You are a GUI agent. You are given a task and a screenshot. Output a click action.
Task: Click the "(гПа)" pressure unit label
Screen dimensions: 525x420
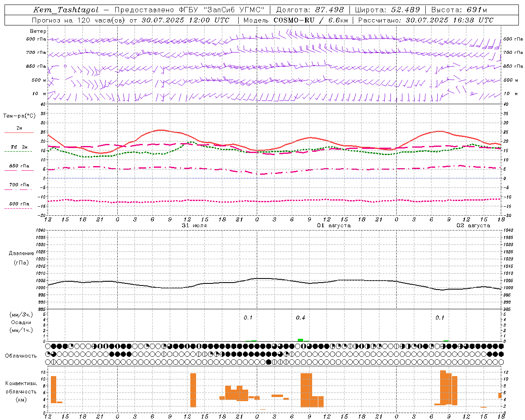[x=21, y=263]
